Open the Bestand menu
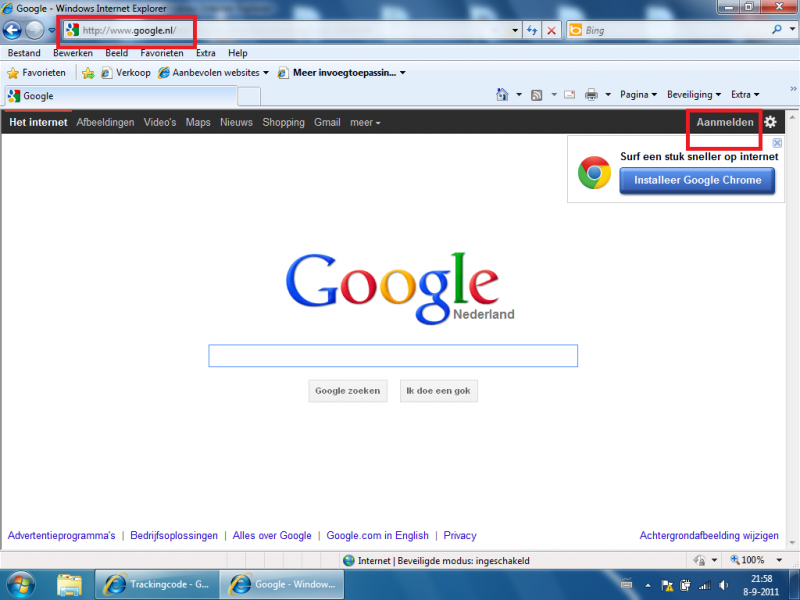The image size is (800, 600). (x=24, y=53)
